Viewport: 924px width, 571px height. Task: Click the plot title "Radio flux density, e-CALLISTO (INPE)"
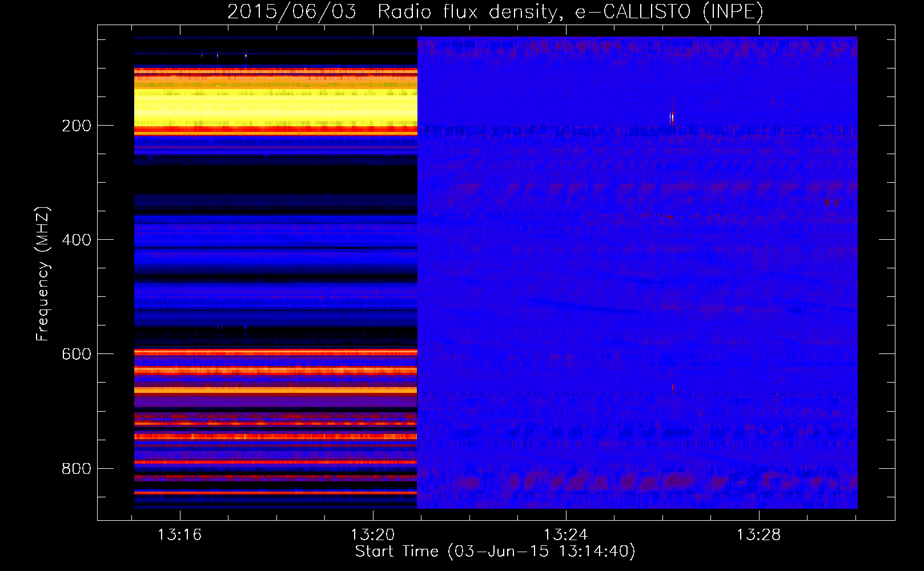coord(570,11)
